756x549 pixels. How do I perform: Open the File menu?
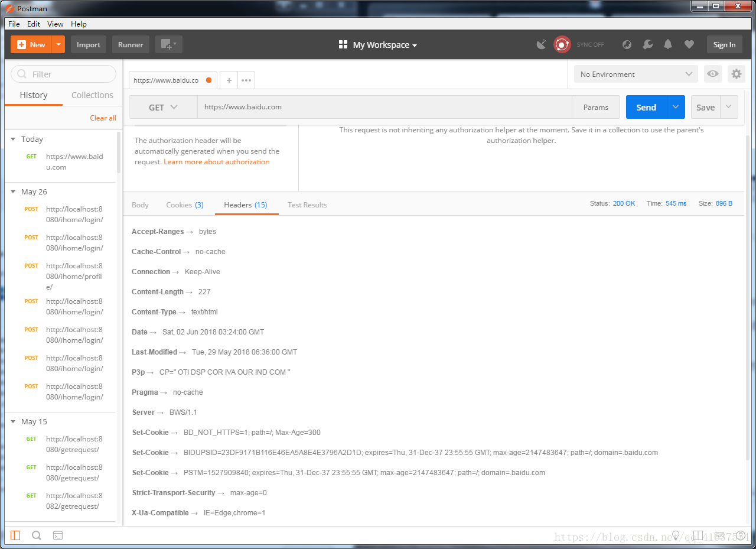14,24
